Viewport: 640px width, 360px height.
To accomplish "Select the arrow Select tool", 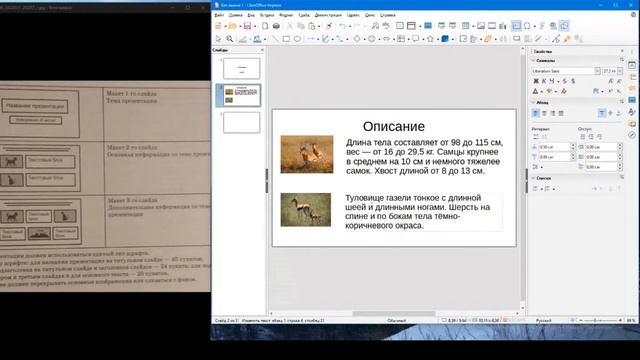I will pyautogui.click(x=218, y=39).
